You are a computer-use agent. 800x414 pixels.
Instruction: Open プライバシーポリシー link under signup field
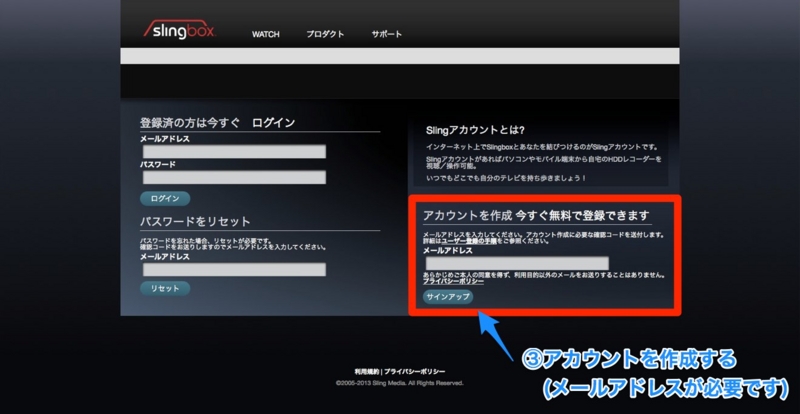click(453, 281)
